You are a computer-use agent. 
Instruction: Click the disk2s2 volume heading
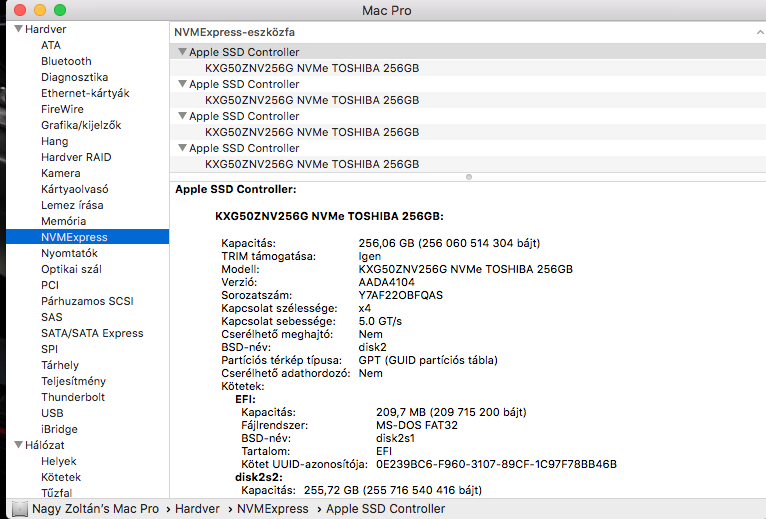pos(259,477)
